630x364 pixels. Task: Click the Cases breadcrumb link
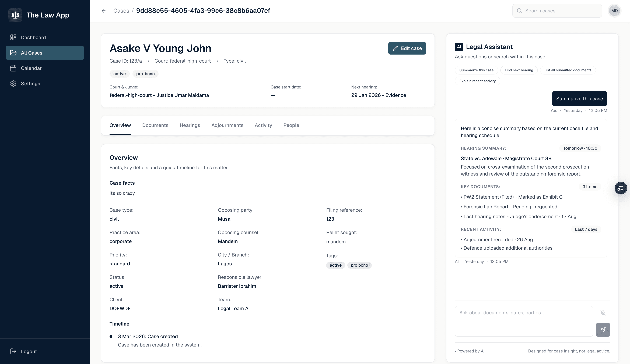pyautogui.click(x=121, y=11)
